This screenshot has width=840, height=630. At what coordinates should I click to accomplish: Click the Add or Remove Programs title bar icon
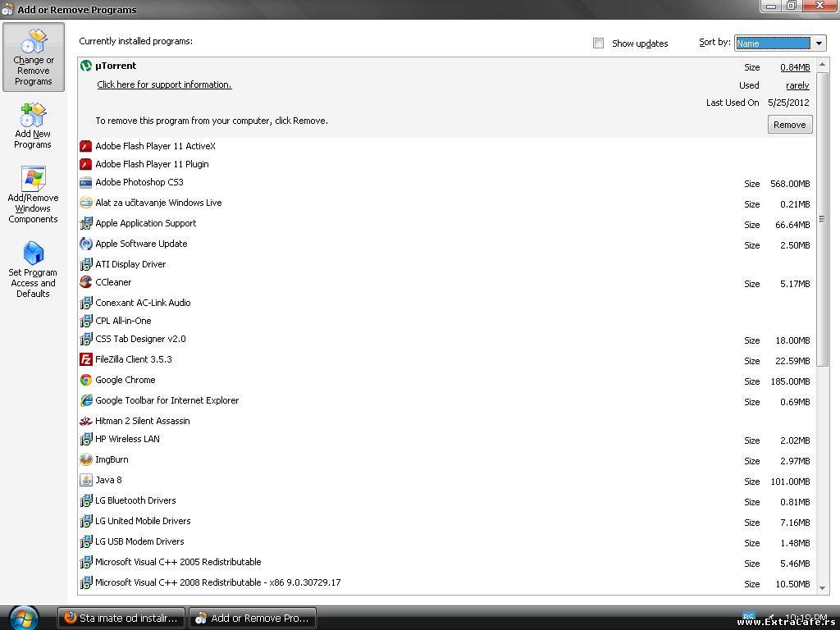[x=7, y=9]
